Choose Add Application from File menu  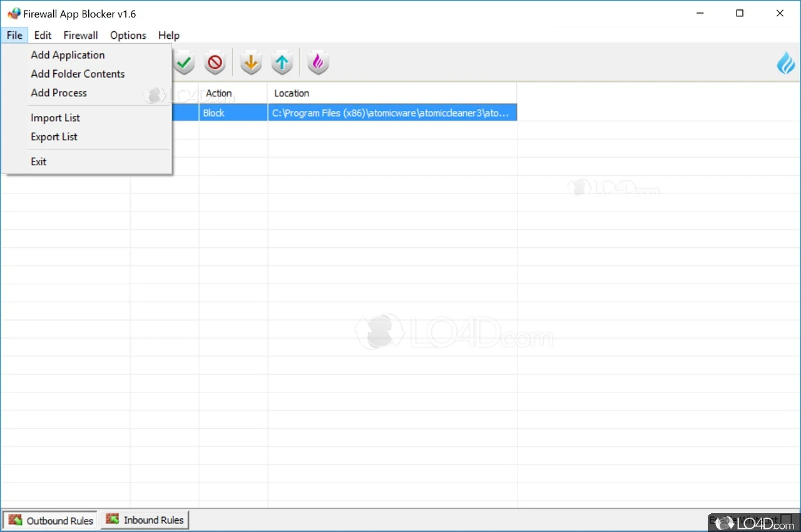point(68,55)
